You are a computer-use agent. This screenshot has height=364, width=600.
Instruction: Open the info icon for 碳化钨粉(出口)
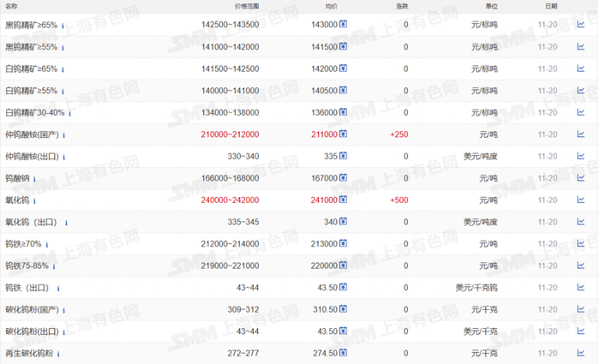(64, 332)
